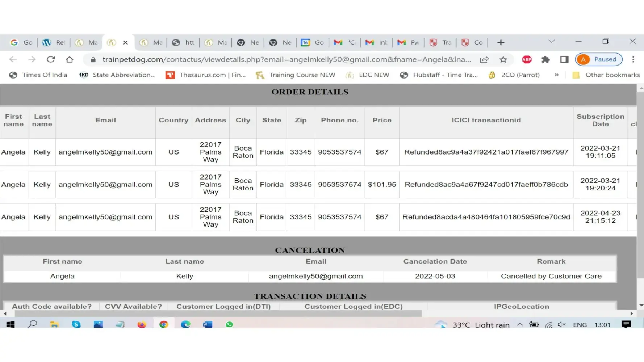Screen dimensions: 644x362
Task: Open a new browser tab
Action: click(x=501, y=42)
